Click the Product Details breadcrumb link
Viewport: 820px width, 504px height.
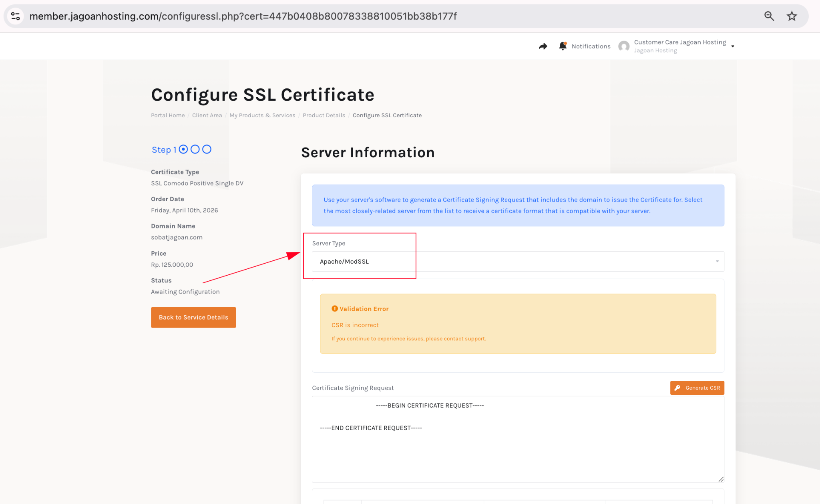click(x=324, y=115)
